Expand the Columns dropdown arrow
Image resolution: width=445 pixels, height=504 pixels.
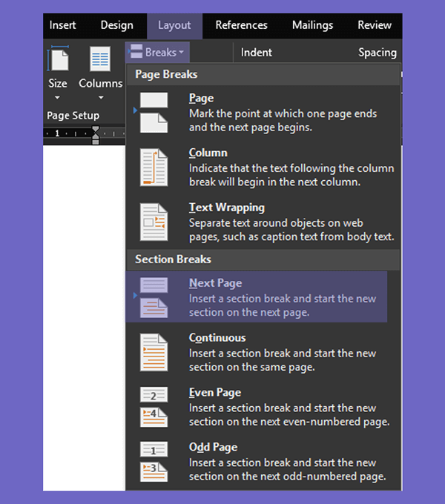click(x=101, y=97)
